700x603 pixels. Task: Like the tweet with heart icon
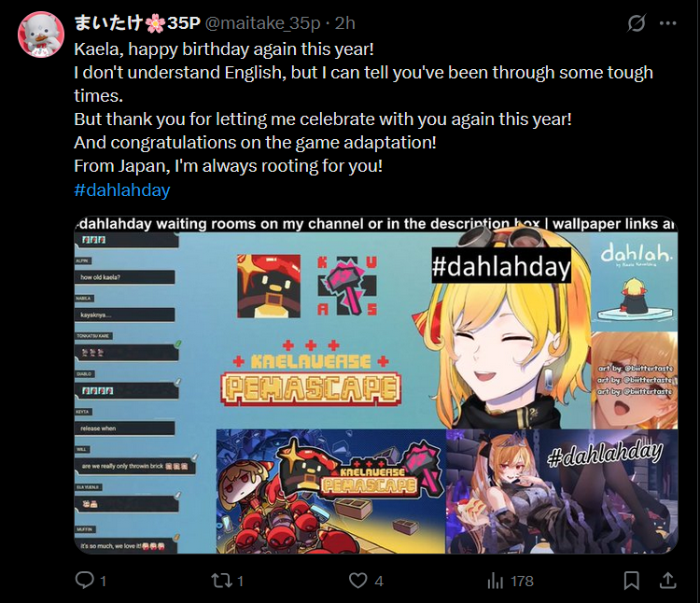coord(357,581)
